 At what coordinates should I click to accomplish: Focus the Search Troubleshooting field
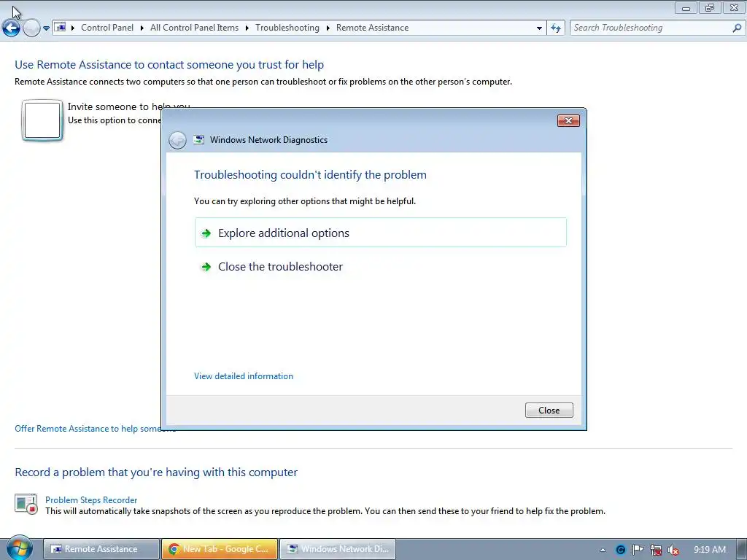click(x=650, y=28)
